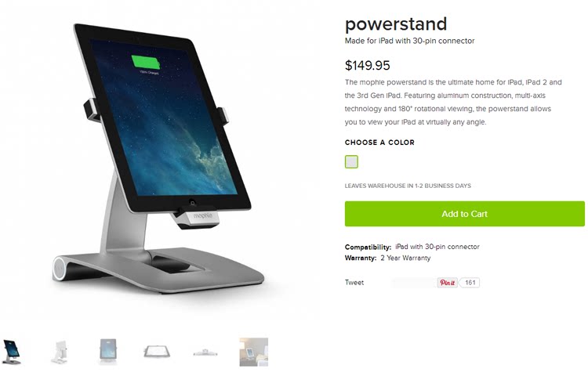The image size is (588, 372).
Task: Select the flat tilted iPad thumbnail
Action: tap(157, 352)
